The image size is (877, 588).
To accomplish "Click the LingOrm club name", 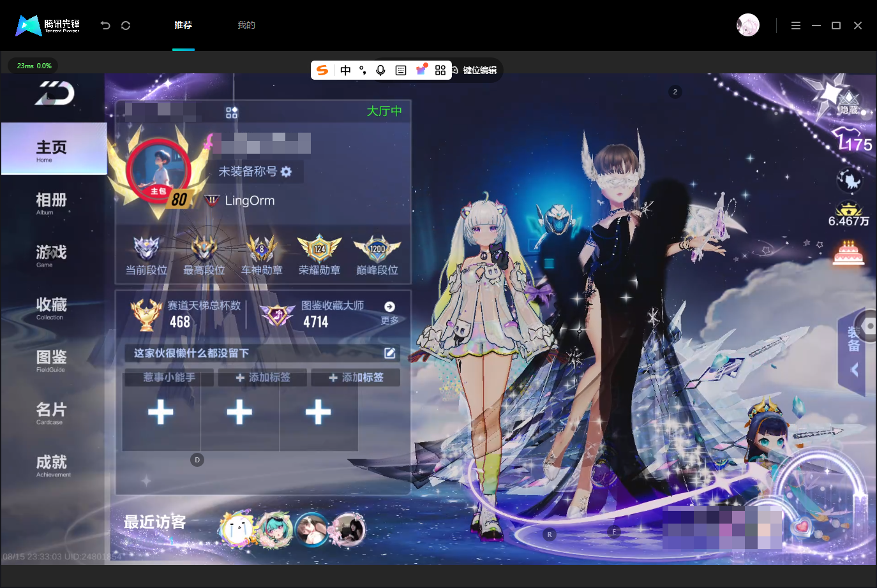I will point(250,200).
